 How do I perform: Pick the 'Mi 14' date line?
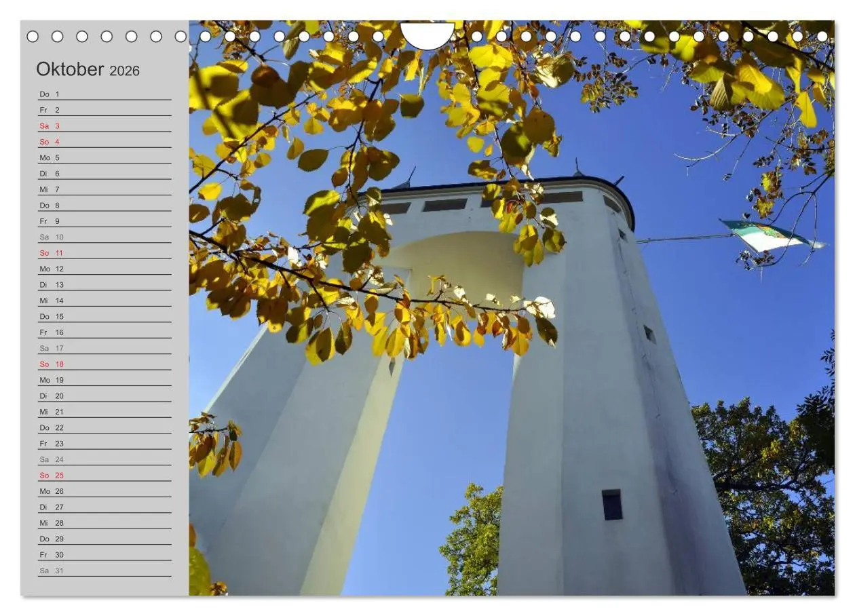(104, 301)
